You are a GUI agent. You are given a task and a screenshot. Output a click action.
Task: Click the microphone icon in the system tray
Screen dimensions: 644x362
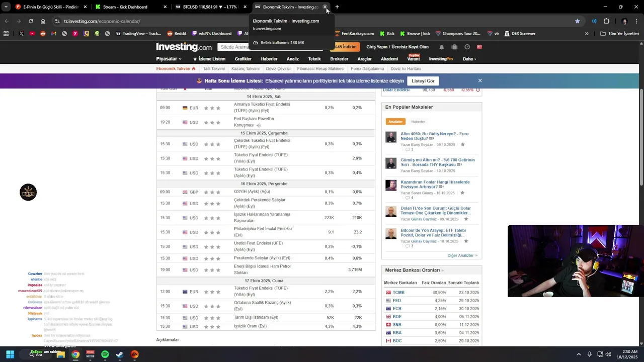coord(590,354)
